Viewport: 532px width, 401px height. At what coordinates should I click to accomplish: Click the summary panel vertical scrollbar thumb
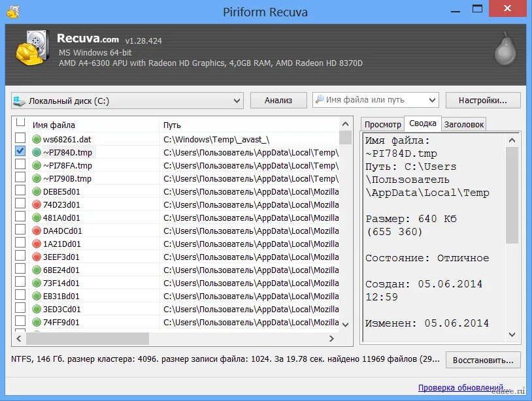512,195
